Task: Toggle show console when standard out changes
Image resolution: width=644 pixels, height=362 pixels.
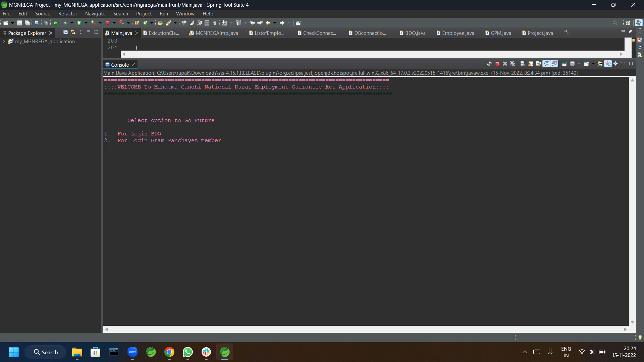Action: click(546, 64)
